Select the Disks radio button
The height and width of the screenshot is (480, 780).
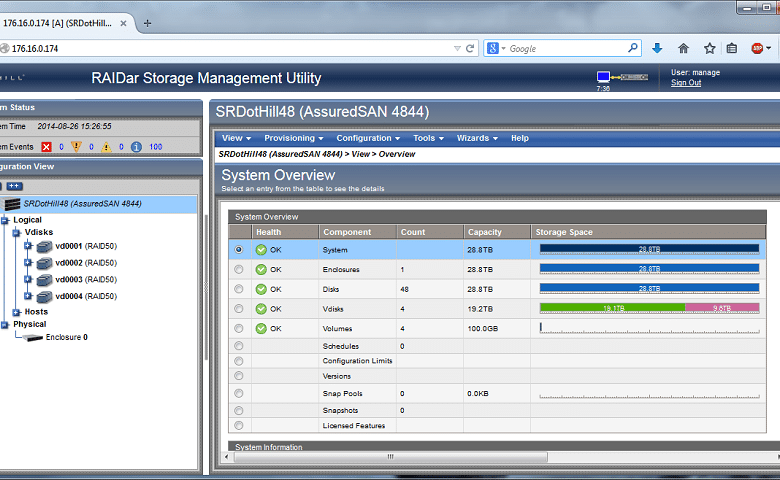pos(239,288)
